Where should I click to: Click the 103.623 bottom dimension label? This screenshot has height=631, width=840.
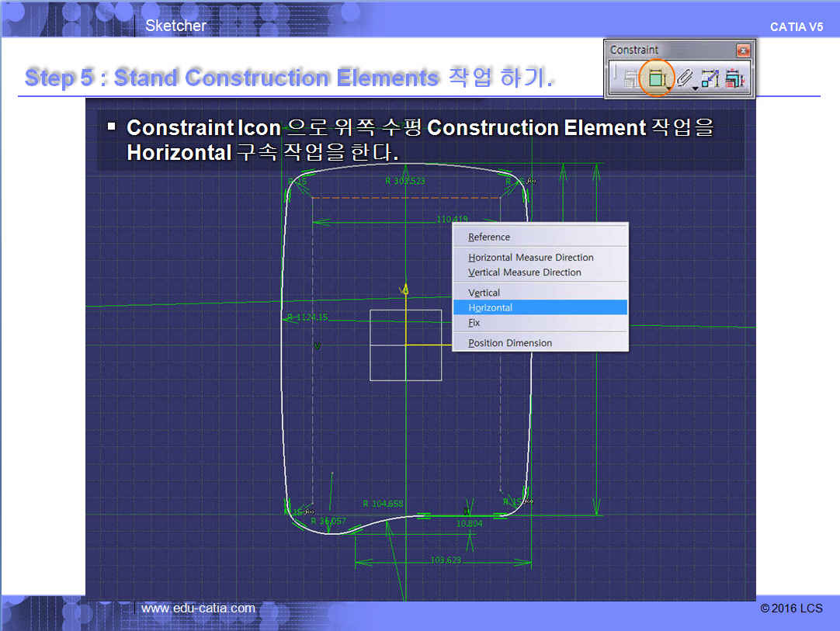point(445,560)
